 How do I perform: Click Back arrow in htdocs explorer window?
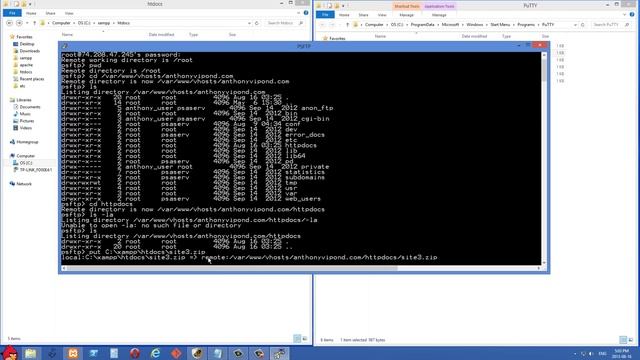[9, 23]
